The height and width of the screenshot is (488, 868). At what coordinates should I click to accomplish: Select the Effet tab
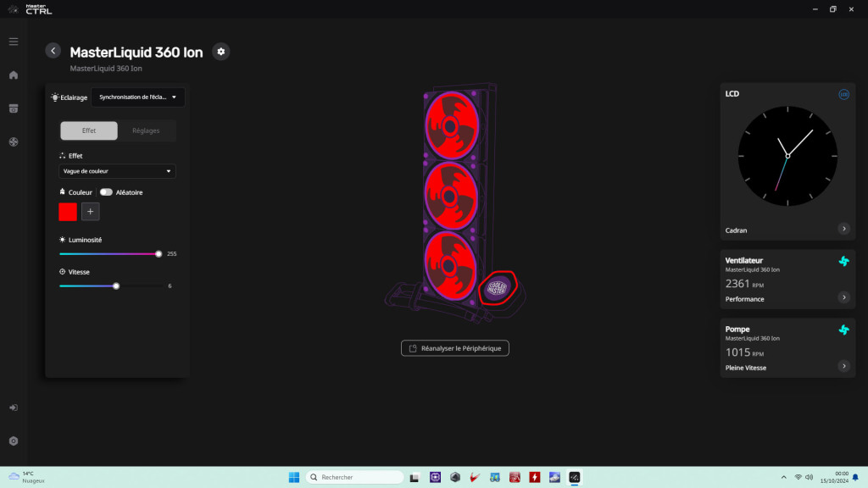[88, 130]
